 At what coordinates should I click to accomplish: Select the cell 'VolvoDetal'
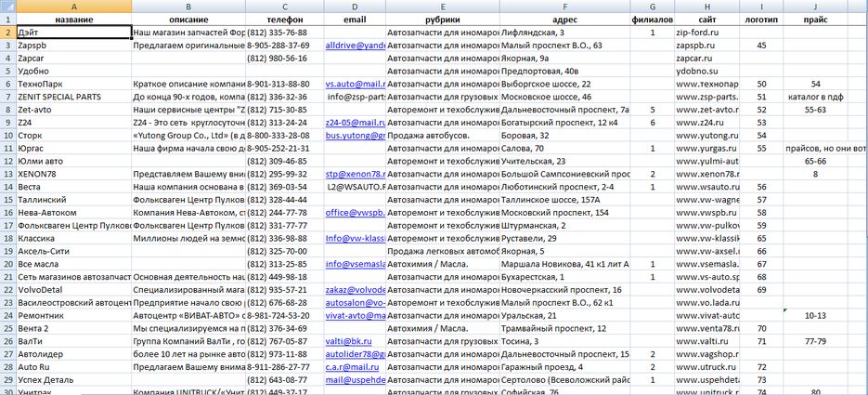tap(73, 290)
